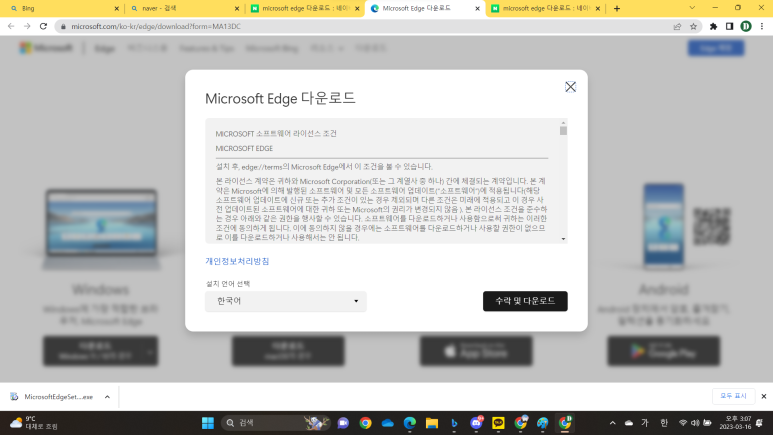Open the Chrome side panel

pyautogui.click(x=730, y=27)
